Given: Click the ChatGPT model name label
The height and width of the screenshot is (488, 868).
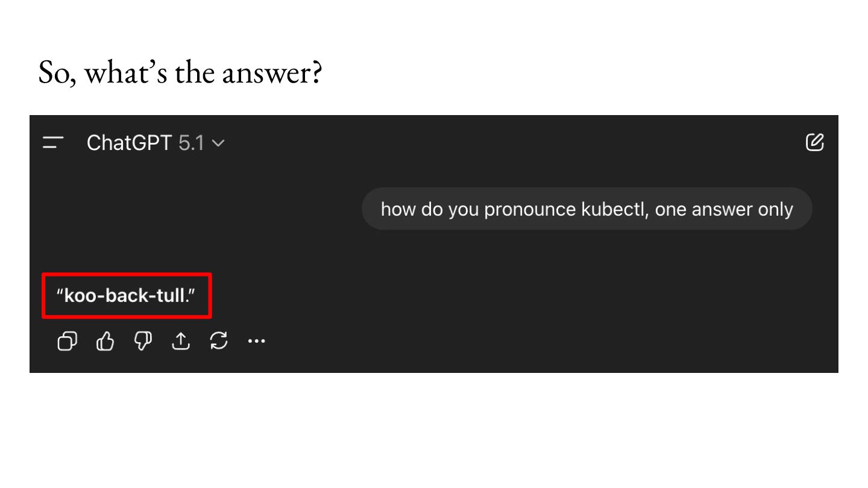Looking at the screenshot, I should click(129, 143).
